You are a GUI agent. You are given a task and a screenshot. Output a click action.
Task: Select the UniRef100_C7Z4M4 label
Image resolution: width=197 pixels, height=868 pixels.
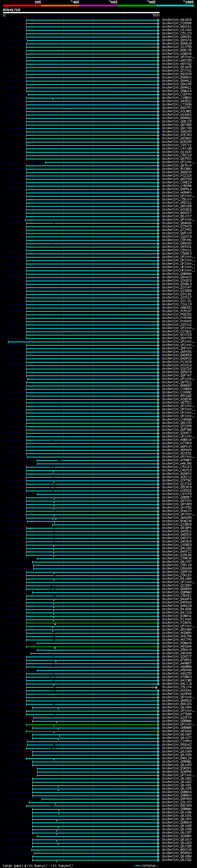[177, 104]
